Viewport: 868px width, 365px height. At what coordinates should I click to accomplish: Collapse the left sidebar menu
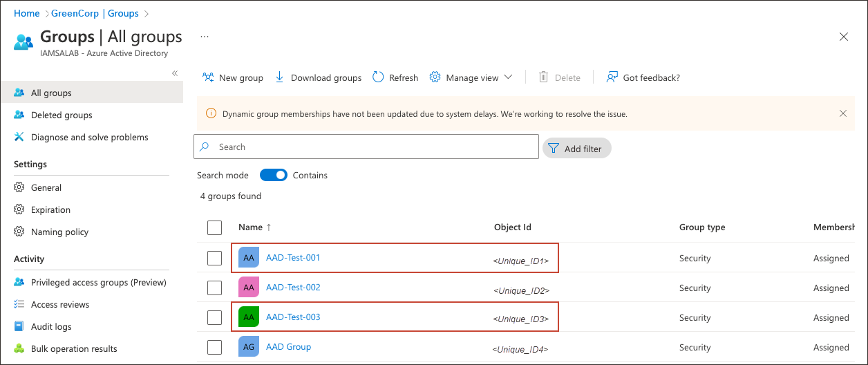[175, 73]
